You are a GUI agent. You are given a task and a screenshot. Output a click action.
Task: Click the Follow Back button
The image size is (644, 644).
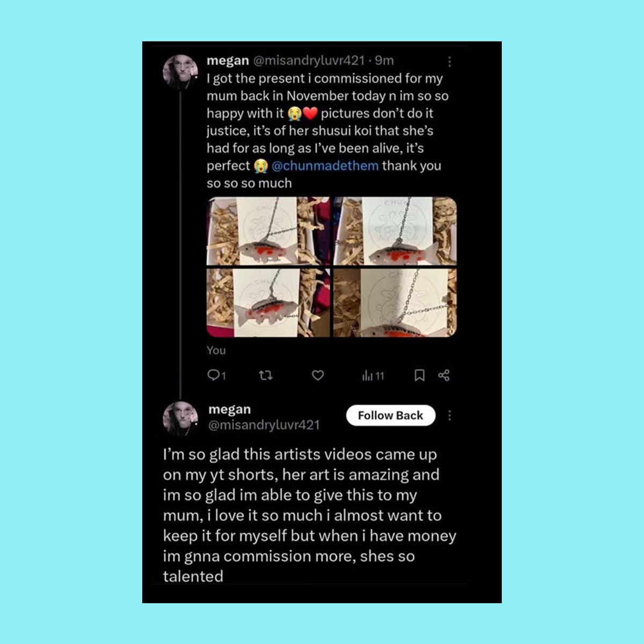391,415
